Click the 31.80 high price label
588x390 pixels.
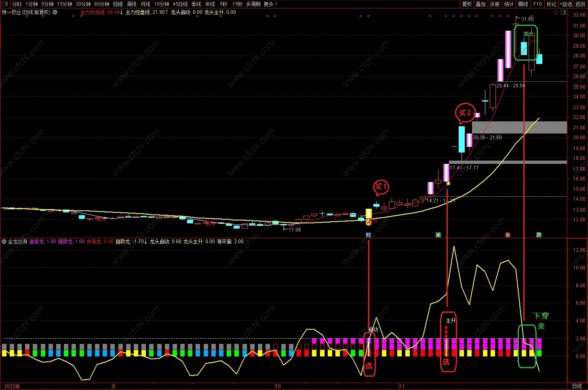(527, 19)
